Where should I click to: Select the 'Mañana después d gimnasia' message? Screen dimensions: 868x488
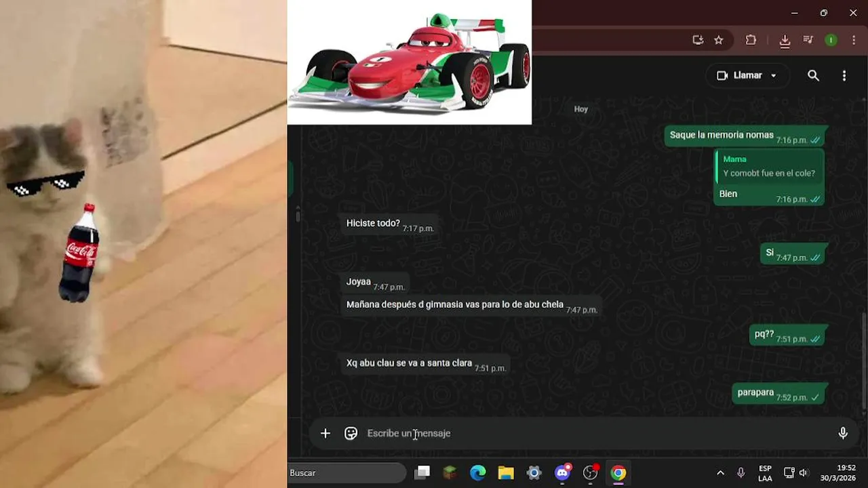point(471,305)
